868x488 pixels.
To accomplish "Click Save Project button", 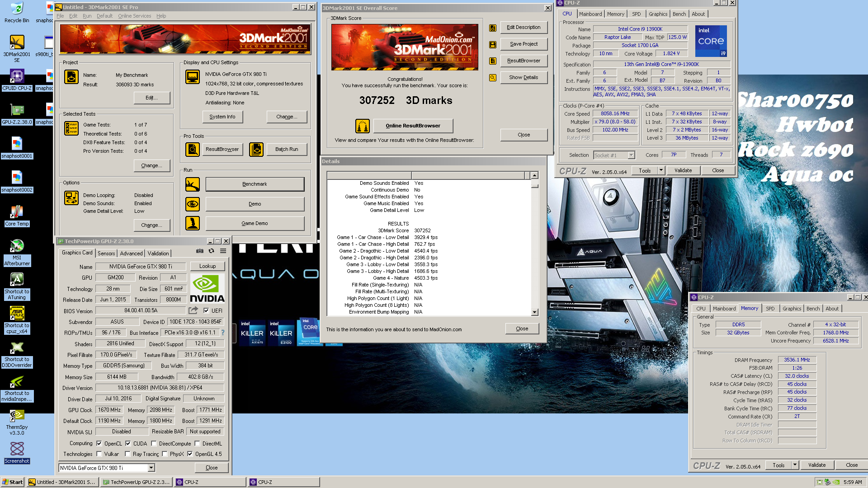I will click(x=524, y=44).
